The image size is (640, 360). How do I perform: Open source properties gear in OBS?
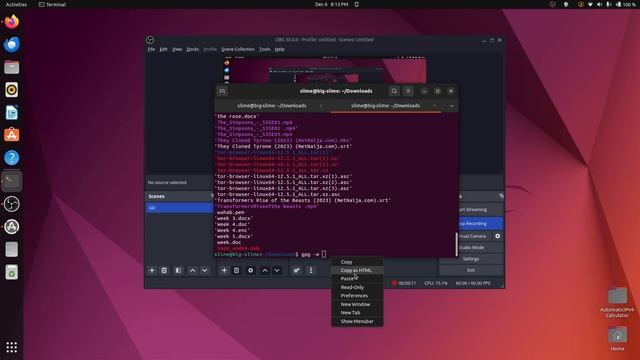click(x=251, y=270)
